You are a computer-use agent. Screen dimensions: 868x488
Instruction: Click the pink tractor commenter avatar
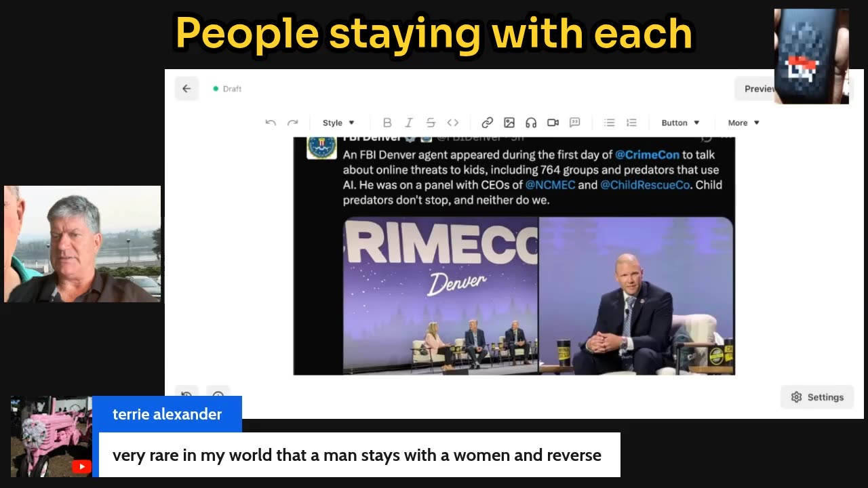click(51, 436)
